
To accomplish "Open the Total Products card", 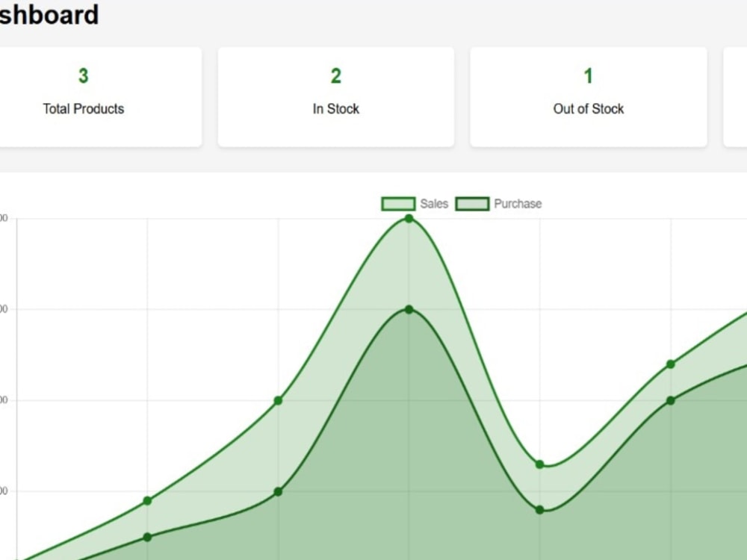I will 100,97.
